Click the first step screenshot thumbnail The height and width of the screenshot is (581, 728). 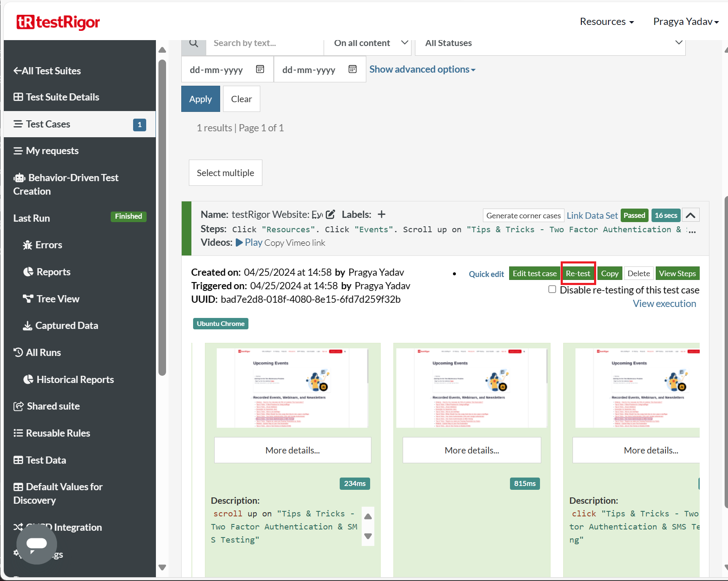[x=292, y=388]
